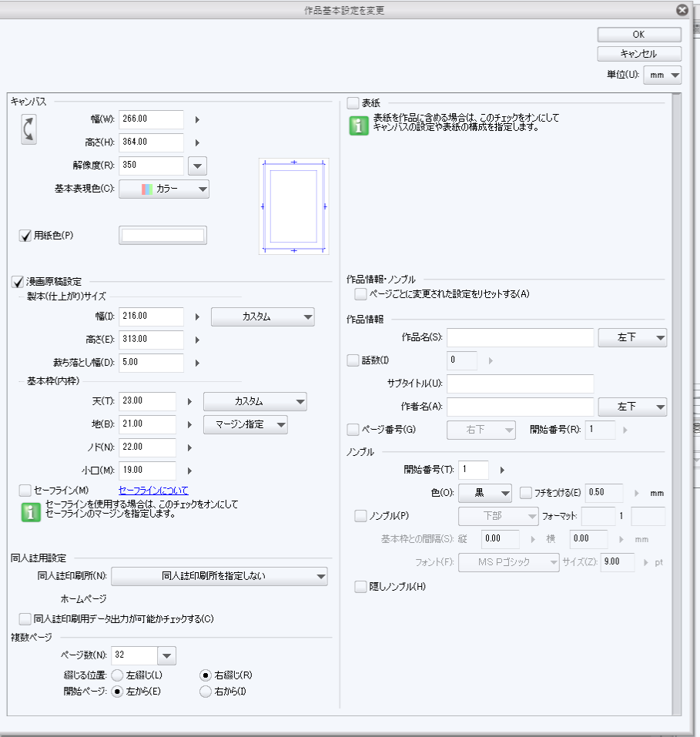Click the 作者名(A) text field
Screen dimensions: 700x737
521,407
